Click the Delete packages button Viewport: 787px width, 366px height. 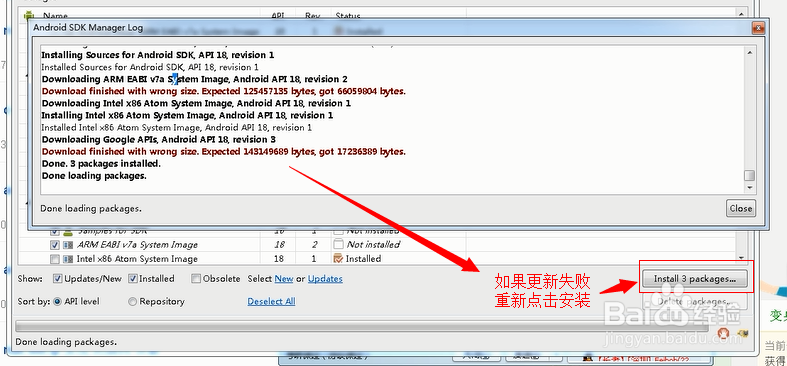[695, 301]
